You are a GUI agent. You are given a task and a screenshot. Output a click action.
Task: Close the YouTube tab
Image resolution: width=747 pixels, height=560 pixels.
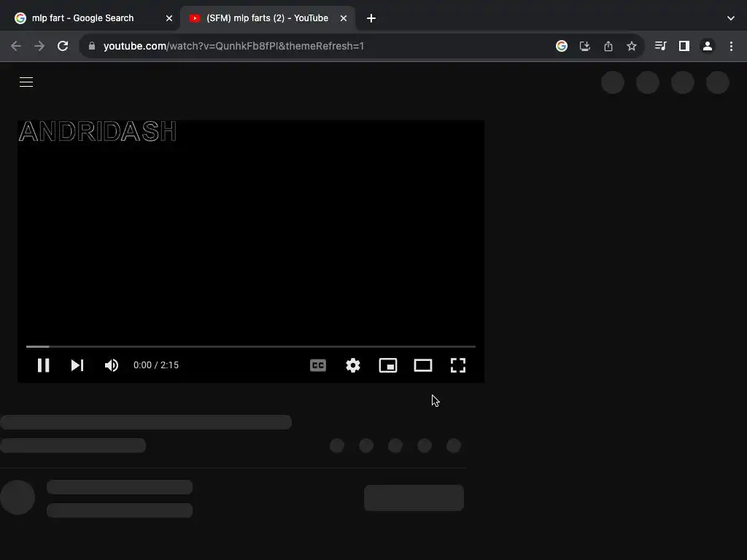point(344,18)
